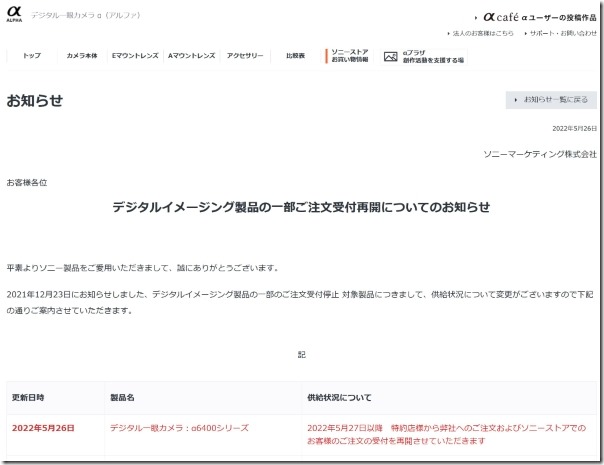Select the Aマウントレンズ menu item
Image resolution: width=604 pixels, height=465 pixels.
[x=191, y=55]
